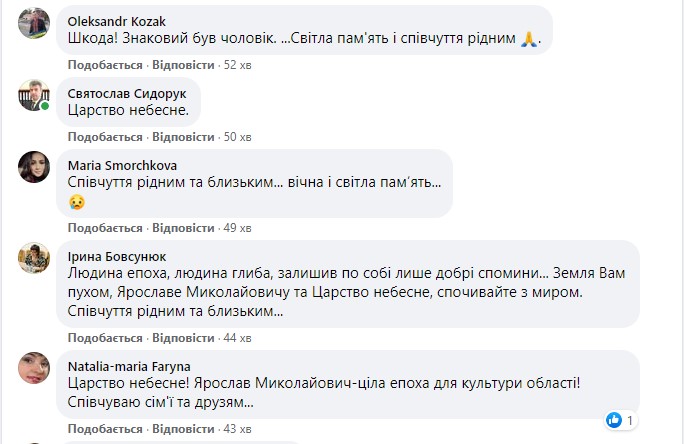Reply to Святослав Сидорук's comment
This screenshot has height=444, width=684.
coord(183,136)
